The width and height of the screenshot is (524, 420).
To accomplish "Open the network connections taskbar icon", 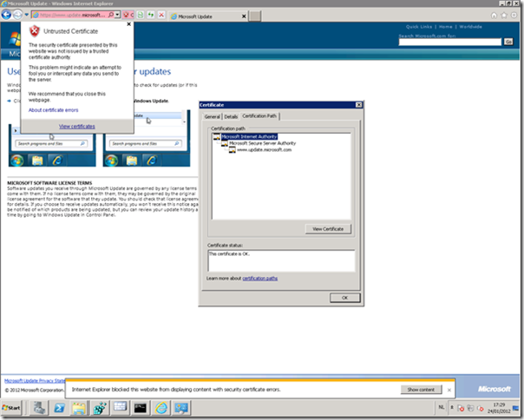I will 181,408.
